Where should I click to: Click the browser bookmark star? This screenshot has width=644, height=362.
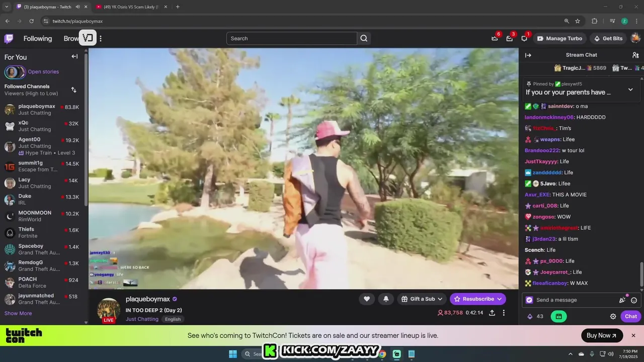578,21
